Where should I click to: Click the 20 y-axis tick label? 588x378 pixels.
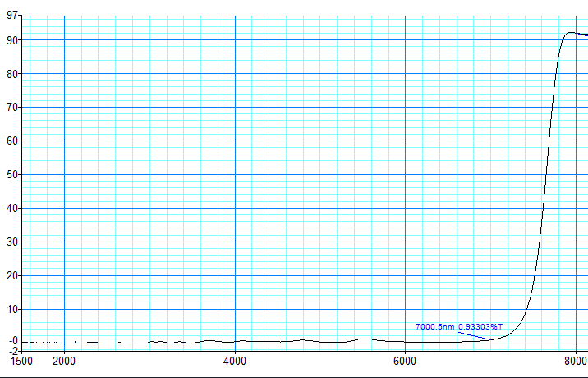click(11, 275)
